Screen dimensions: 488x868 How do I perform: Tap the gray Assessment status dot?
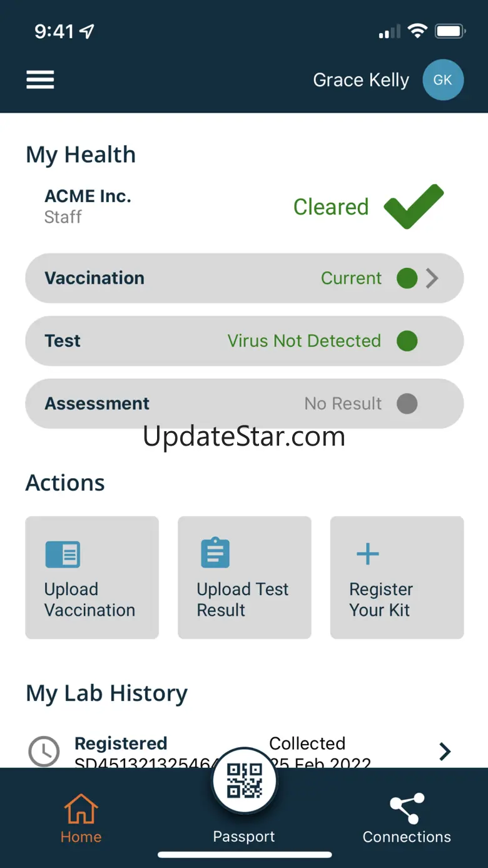[407, 404]
